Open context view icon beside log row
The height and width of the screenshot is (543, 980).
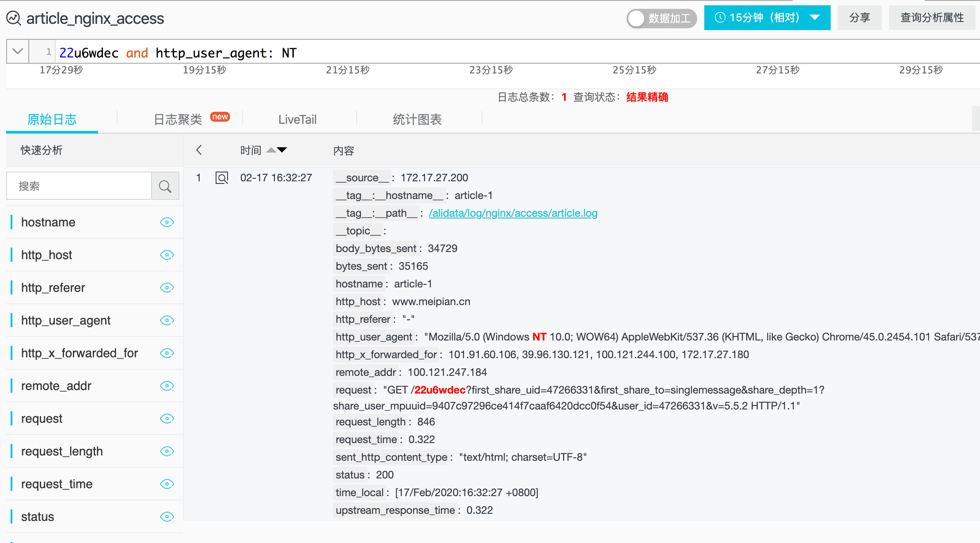coord(221,178)
